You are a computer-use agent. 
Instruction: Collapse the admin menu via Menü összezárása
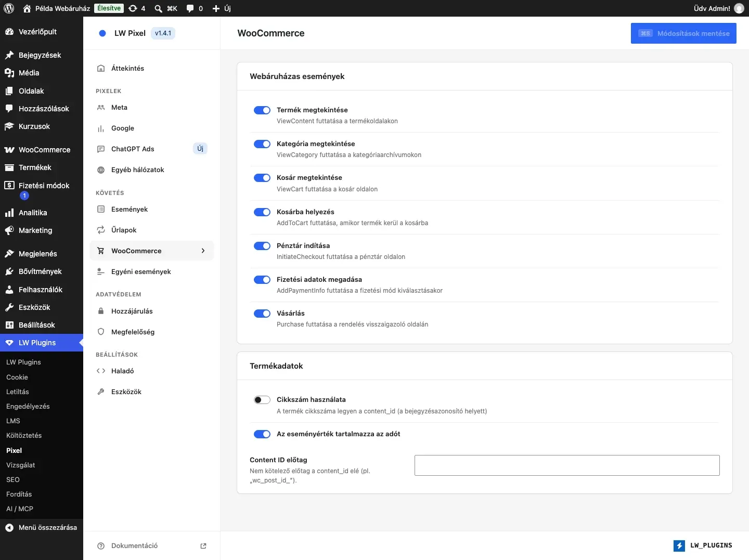pyautogui.click(x=42, y=527)
